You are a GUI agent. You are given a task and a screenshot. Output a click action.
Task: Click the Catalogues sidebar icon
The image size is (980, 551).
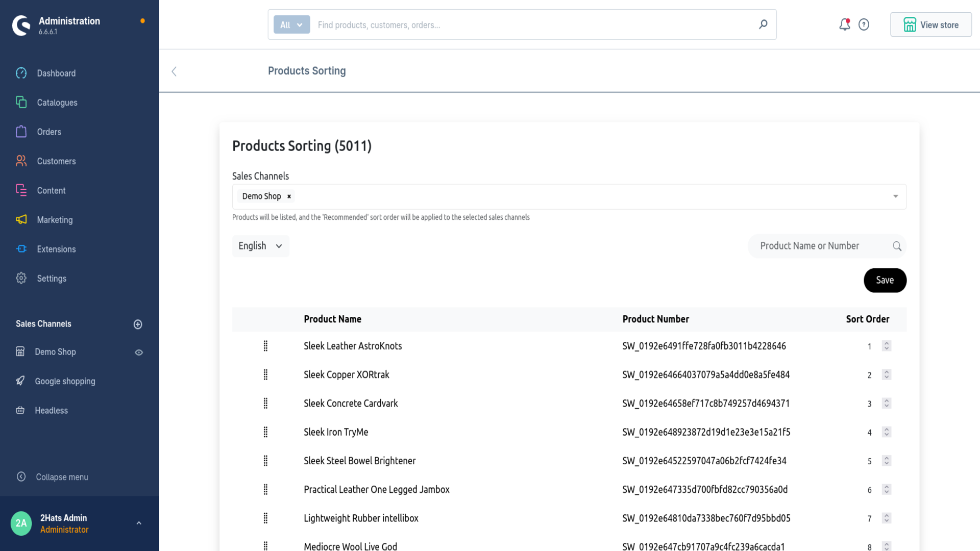tap(21, 102)
